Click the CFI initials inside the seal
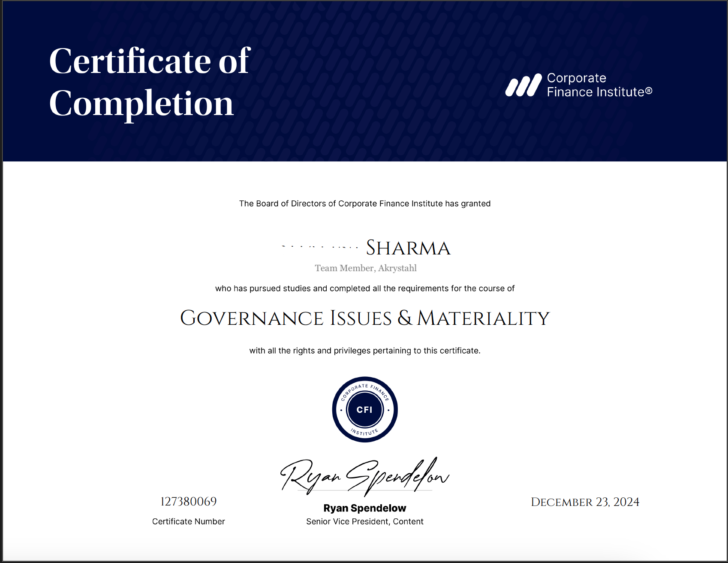Screen dimensions: 728x563 pyautogui.click(x=364, y=410)
